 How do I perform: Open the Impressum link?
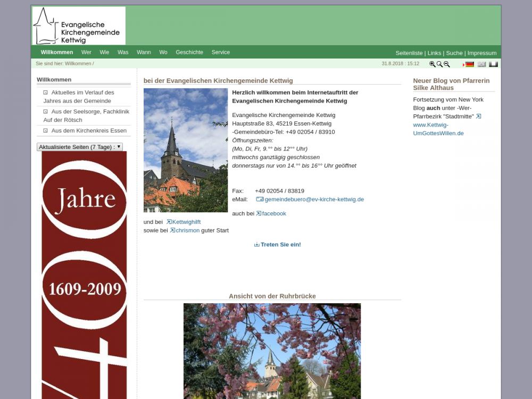(x=482, y=53)
